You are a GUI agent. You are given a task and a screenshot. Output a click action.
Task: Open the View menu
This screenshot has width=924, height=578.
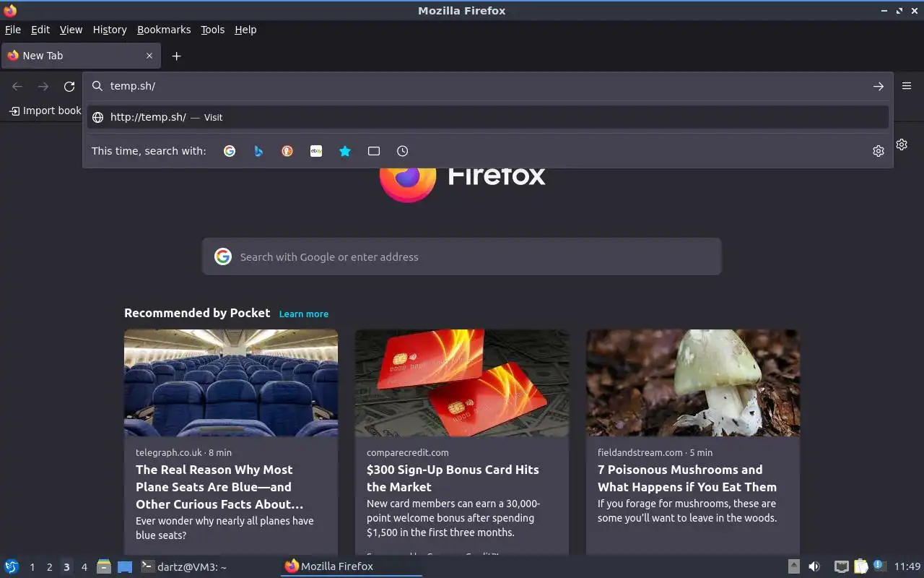tap(71, 30)
